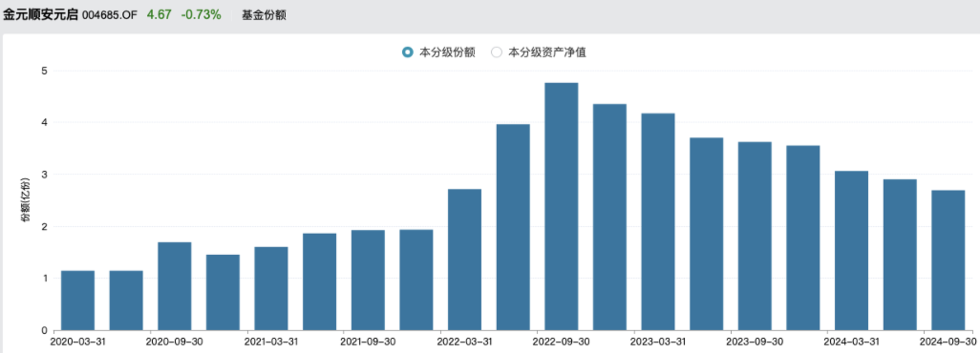
Task: Click the x-axis label 2023-03-31
Action: coord(658,342)
